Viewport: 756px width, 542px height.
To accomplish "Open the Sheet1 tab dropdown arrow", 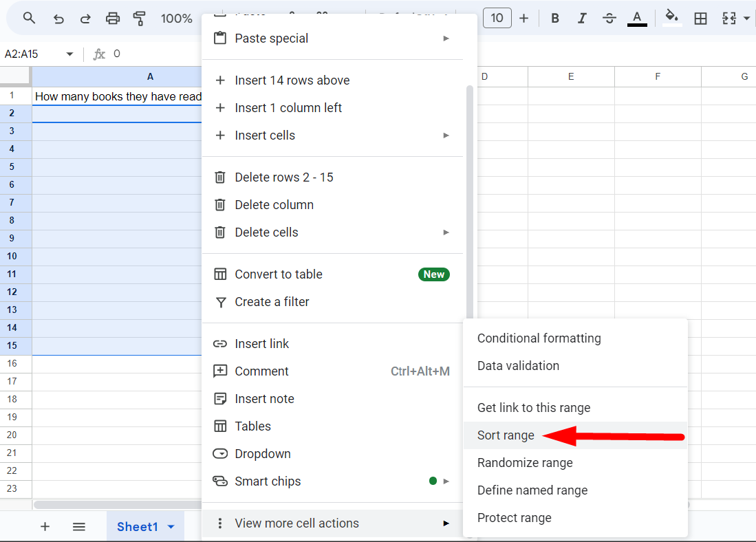I will [x=171, y=527].
